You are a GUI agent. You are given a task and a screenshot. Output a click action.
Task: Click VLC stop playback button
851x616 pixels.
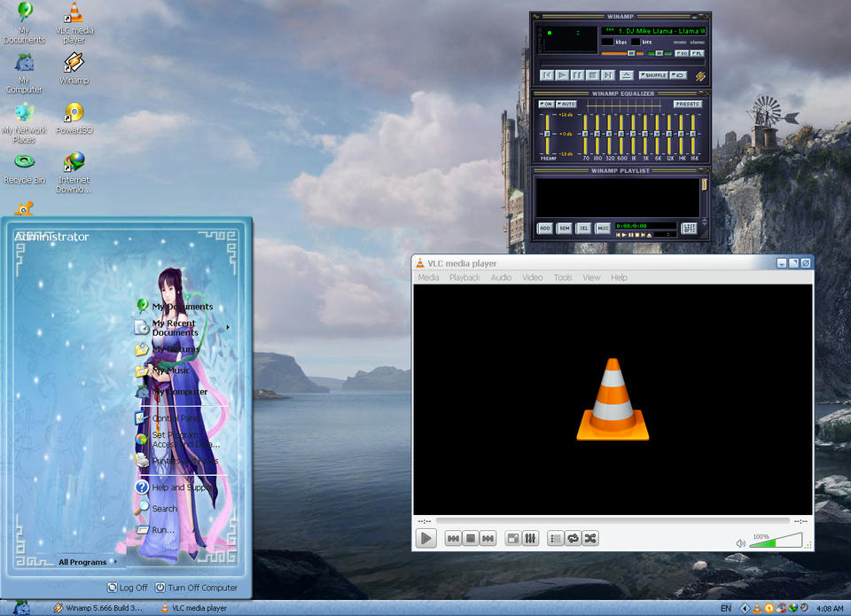coord(471,538)
